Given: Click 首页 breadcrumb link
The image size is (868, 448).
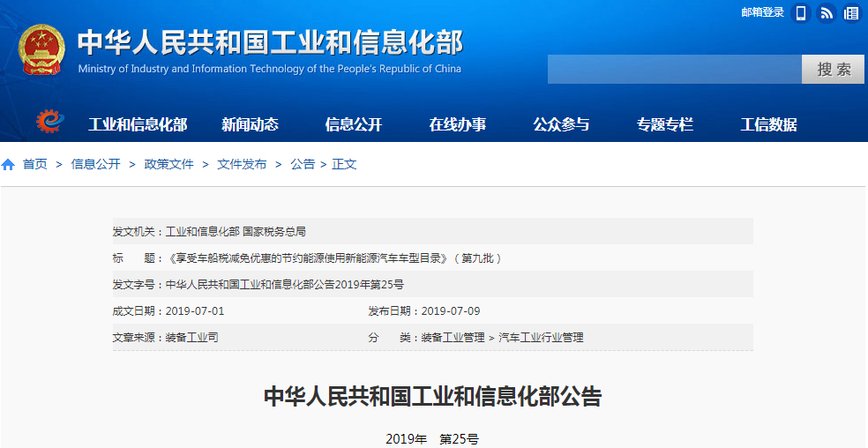Looking at the screenshot, I should (x=35, y=165).
